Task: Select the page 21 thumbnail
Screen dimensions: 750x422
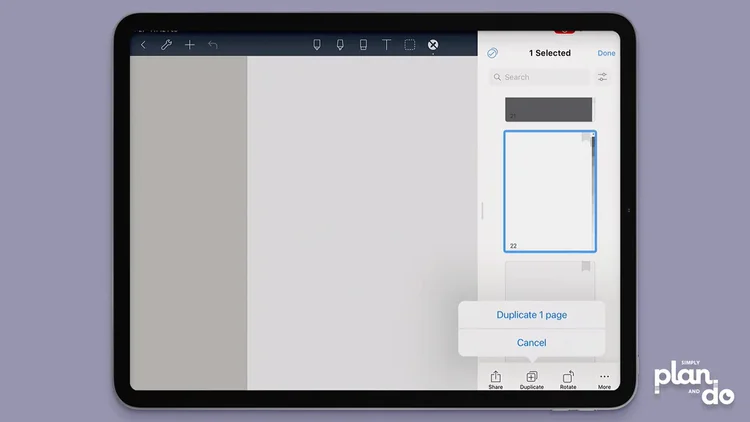Action: coord(549,109)
